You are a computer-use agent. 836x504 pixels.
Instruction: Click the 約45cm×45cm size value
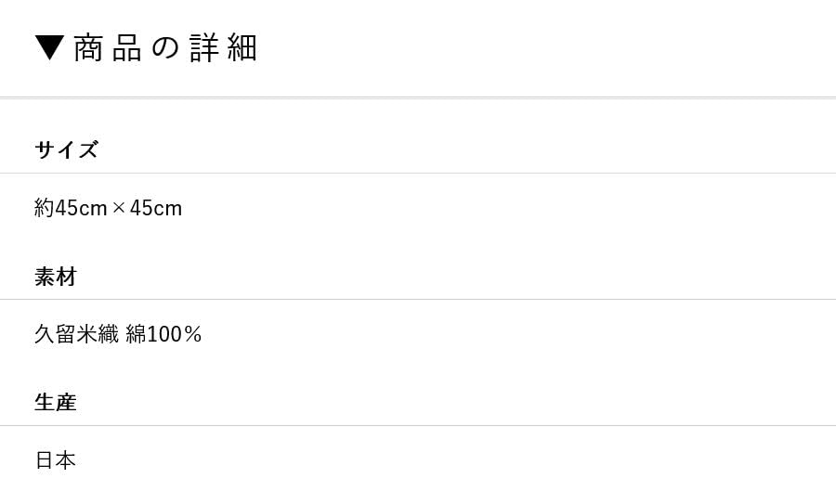[108, 208]
